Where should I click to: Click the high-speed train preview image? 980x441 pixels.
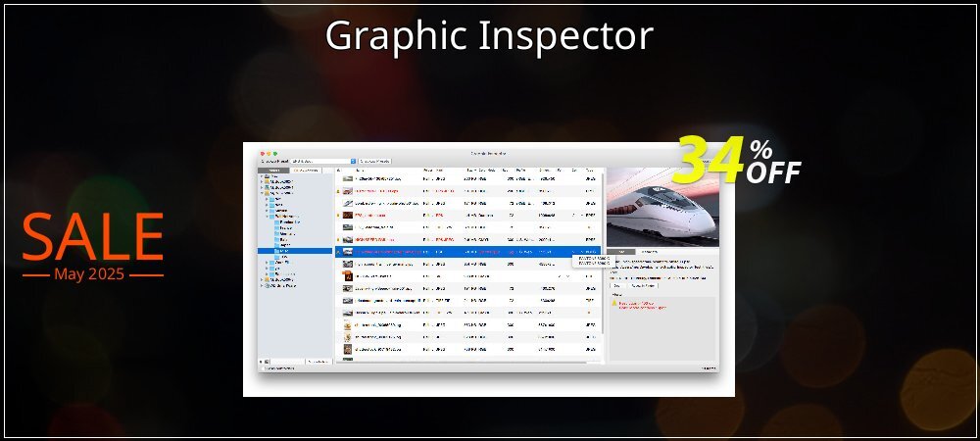662,207
